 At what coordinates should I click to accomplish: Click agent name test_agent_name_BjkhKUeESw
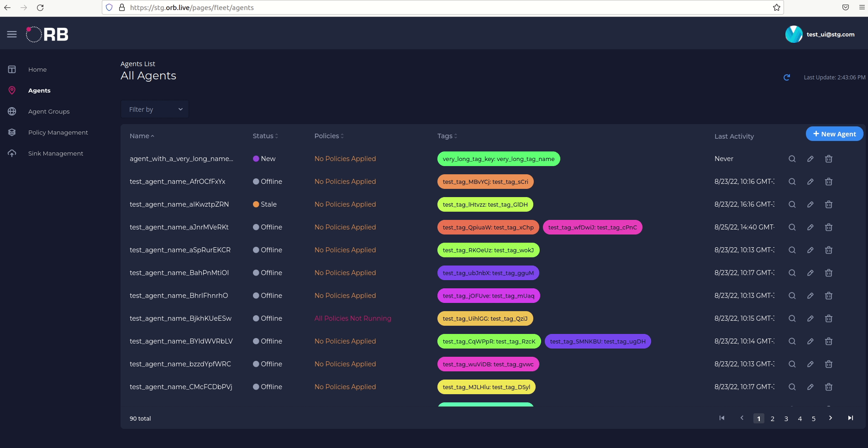(x=181, y=318)
